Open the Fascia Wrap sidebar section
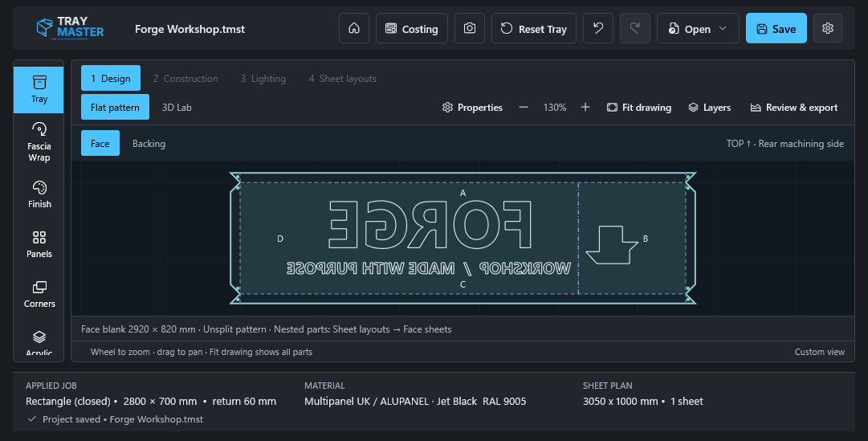The width and height of the screenshot is (868, 441). pyautogui.click(x=39, y=142)
